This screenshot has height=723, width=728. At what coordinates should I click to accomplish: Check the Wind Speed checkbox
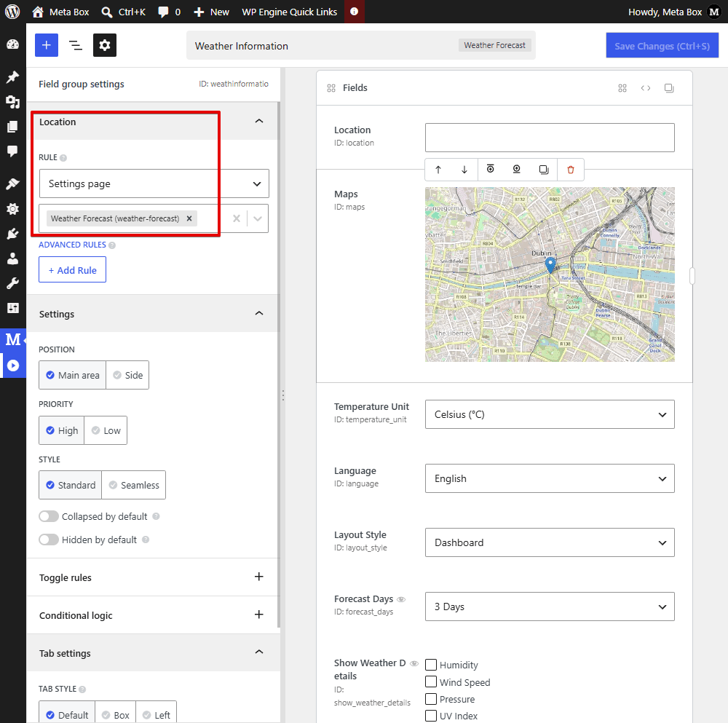coord(431,681)
